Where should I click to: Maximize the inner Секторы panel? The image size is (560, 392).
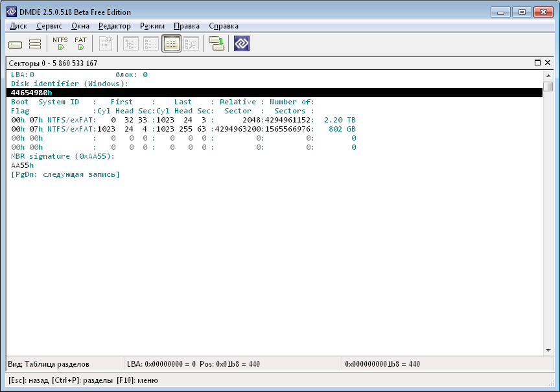coord(538,63)
